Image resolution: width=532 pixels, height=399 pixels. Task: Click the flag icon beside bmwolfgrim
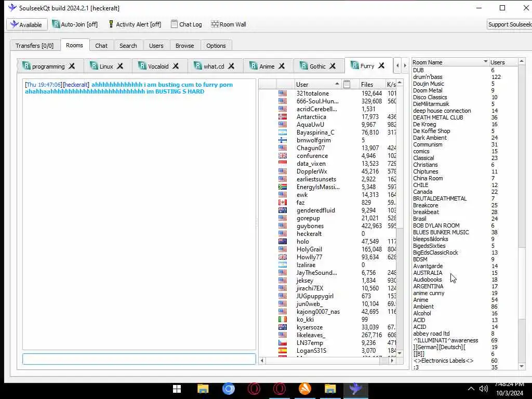[x=282, y=140]
